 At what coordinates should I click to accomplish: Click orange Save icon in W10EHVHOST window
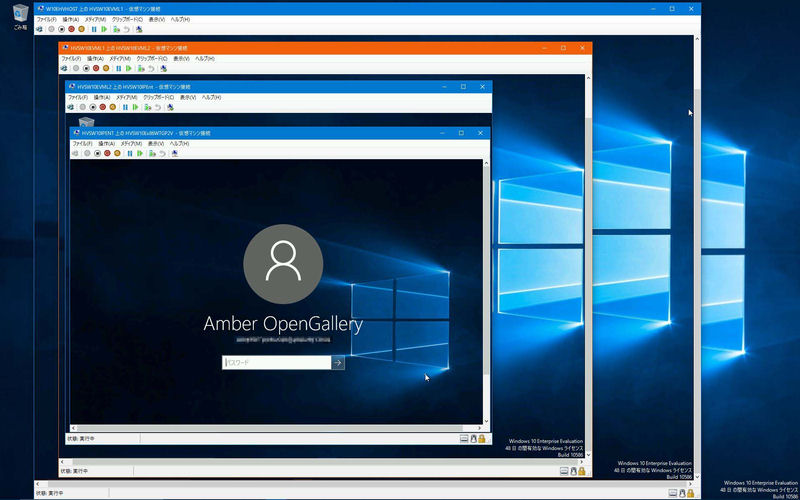81,29
